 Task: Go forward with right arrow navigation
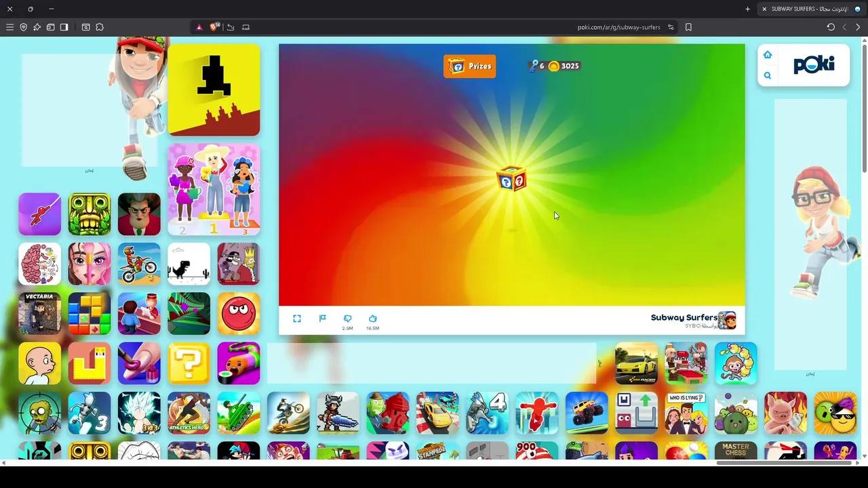coord(858,27)
